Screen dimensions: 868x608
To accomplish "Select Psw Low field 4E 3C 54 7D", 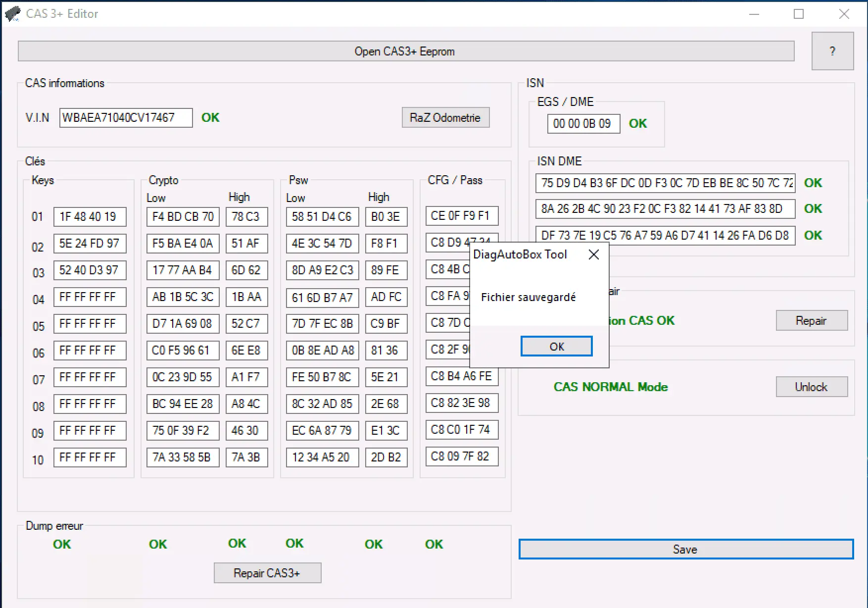I will coord(322,243).
